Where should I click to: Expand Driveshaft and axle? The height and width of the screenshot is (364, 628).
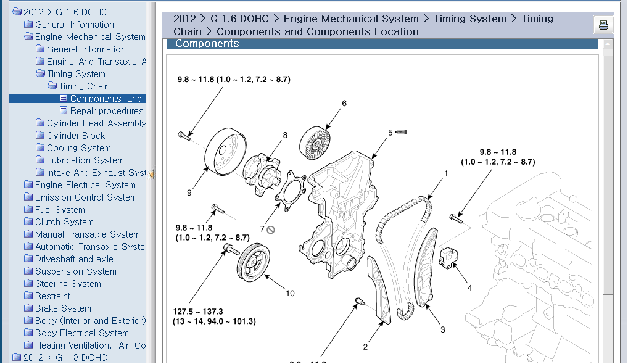pyautogui.click(x=74, y=259)
